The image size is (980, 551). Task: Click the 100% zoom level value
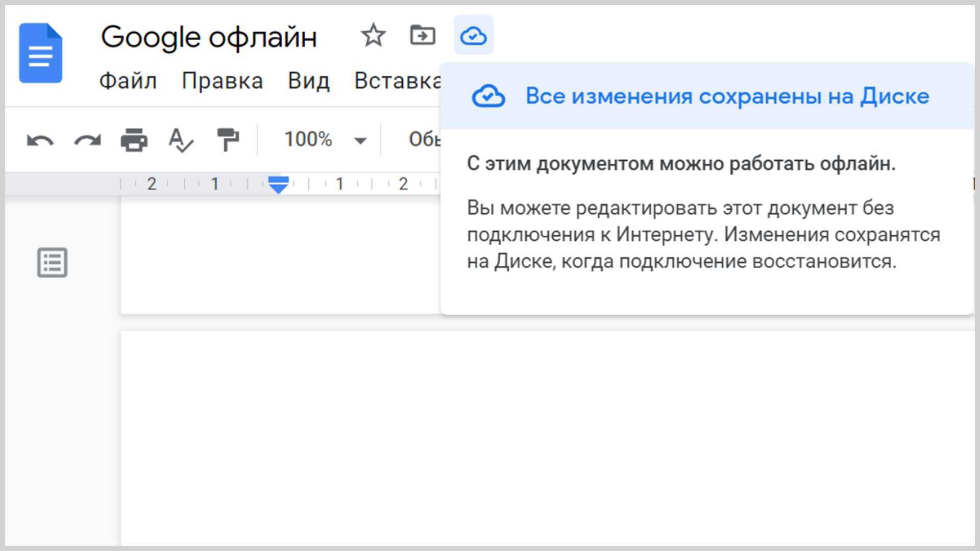click(x=308, y=139)
